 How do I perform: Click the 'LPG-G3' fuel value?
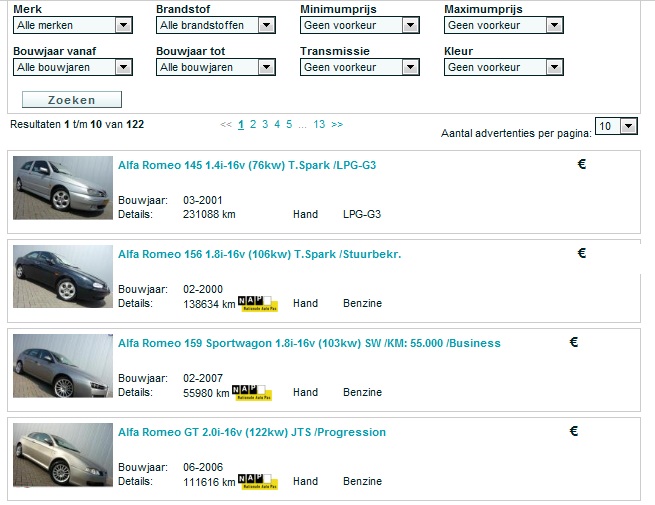tap(362, 214)
